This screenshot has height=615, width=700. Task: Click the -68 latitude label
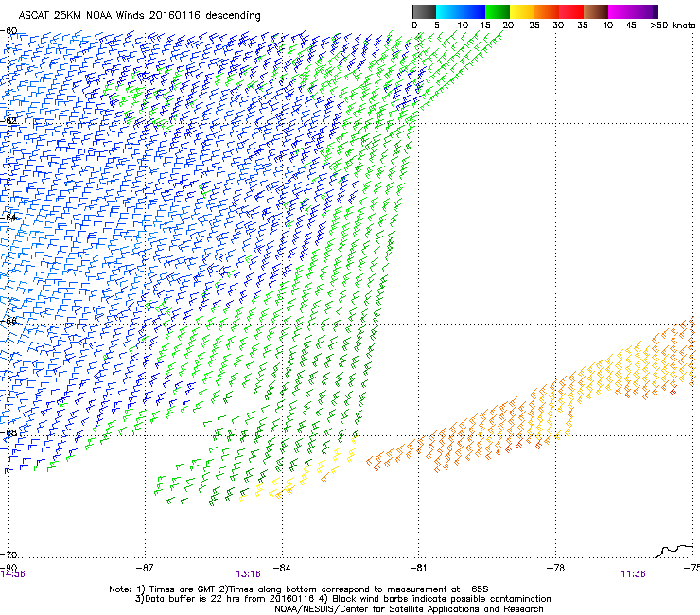coord(9,432)
